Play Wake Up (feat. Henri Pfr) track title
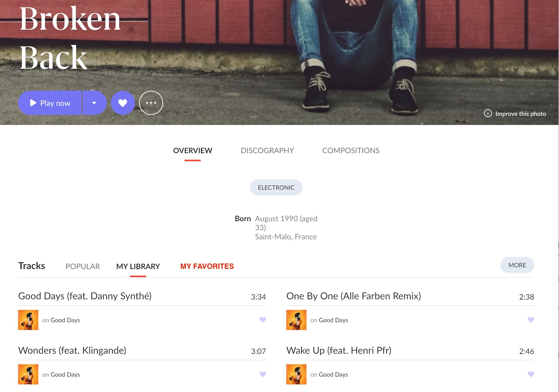Screen dimensions: 559x392 [x=339, y=350]
